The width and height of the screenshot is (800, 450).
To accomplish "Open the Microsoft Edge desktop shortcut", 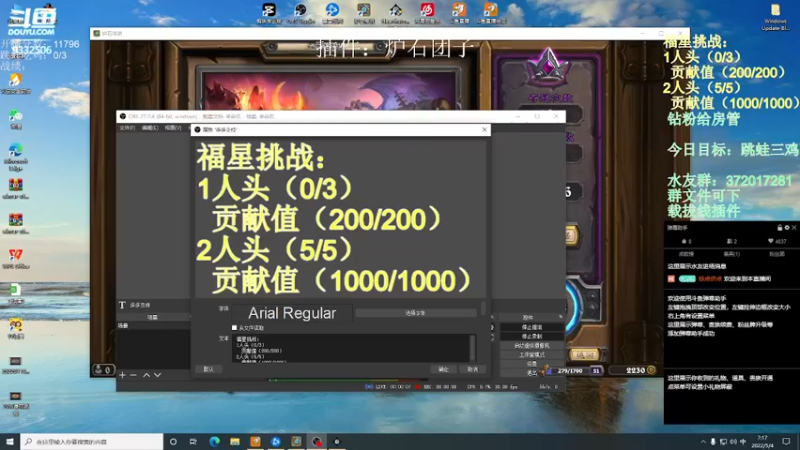I will [15, 150].
